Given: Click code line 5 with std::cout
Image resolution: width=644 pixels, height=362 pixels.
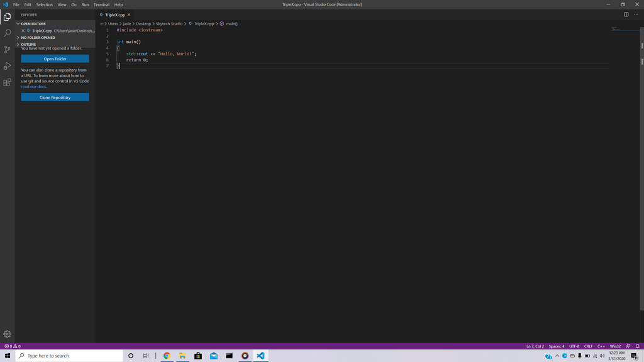Looking at the screenshot, I should coord(161,54).
